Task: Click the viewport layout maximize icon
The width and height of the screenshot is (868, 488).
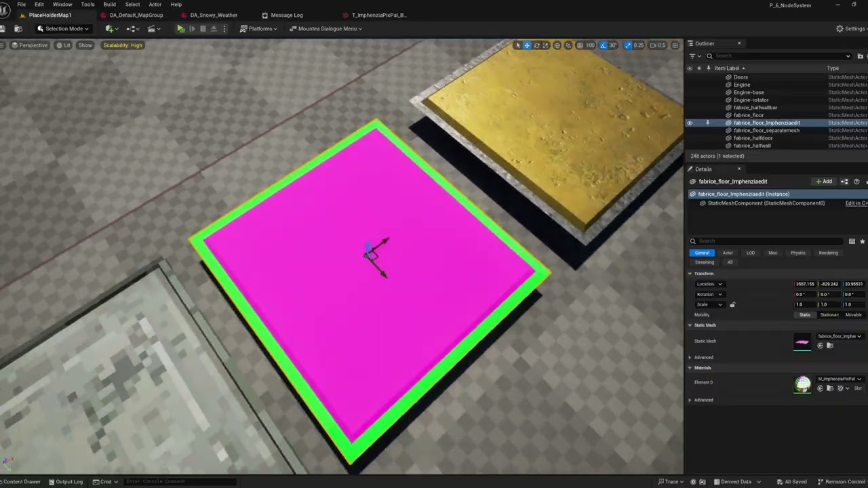Action: point(675,45)
